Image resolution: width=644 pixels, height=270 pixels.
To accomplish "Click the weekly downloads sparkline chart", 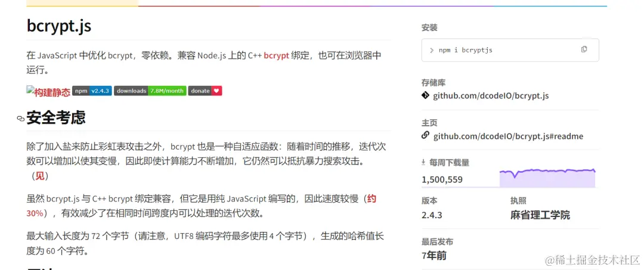I will coord(547,178).
